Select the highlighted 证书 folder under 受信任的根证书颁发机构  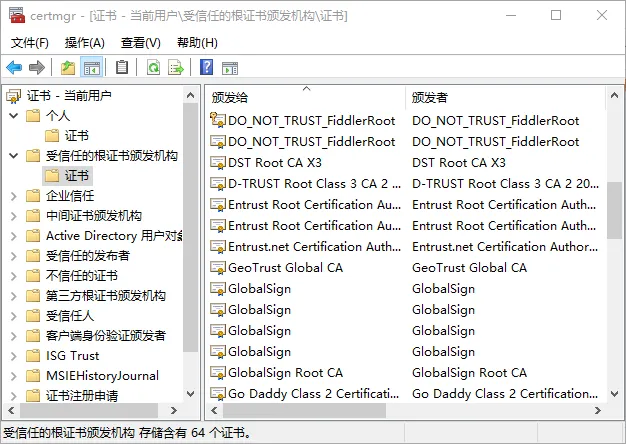pyautogui.click(x=67, y=176)
